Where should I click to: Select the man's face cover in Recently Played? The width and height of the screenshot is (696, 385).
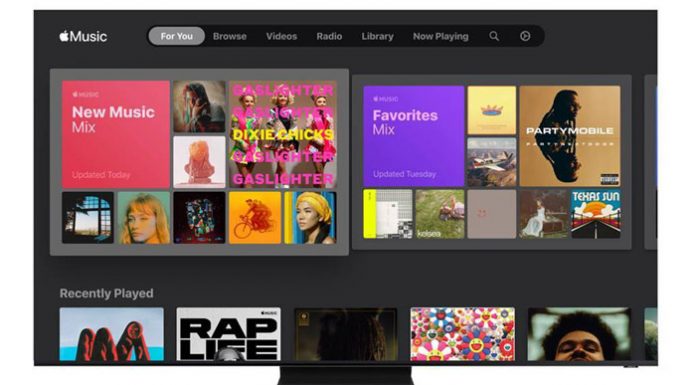click(x=579, y=334)
